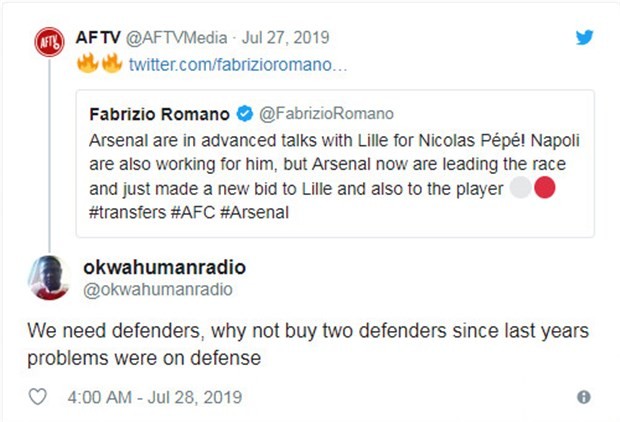Click the Twitter bird icon
Image resolution: width=620 pixels, height=422 pixels.
584,38
